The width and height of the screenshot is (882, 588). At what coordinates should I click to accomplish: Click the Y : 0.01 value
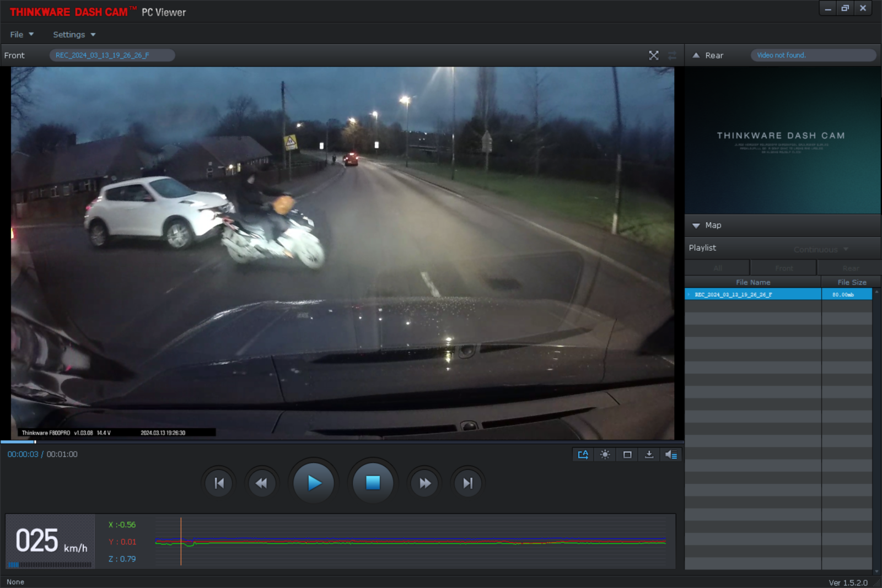point(122,542)
